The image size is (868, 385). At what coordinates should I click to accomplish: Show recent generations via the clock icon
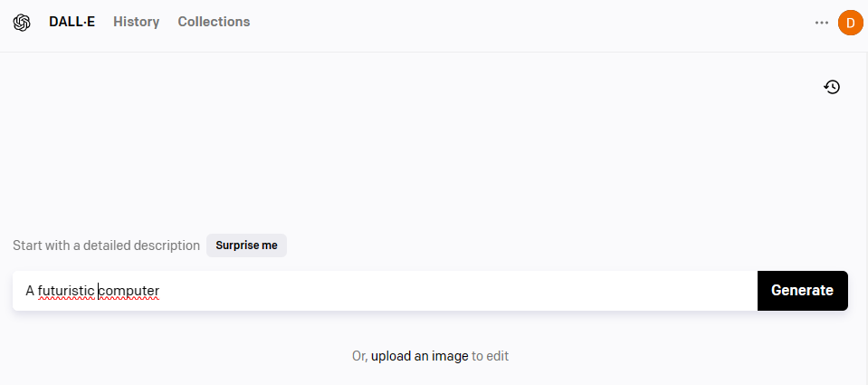click(x=832, y=87)
